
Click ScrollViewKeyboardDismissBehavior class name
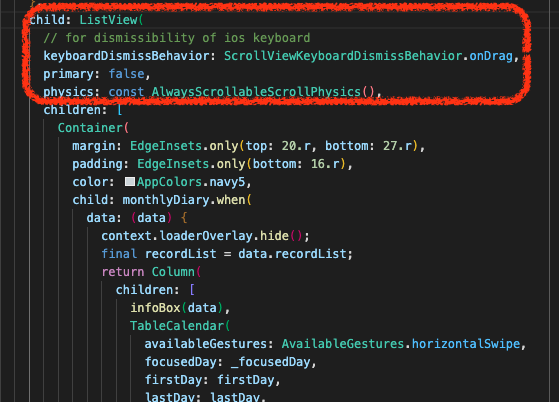coord(343,56)
